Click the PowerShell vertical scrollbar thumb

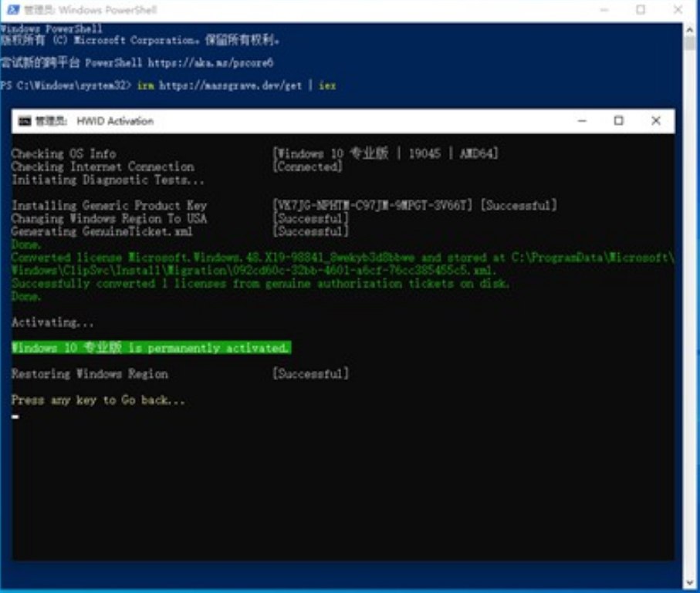tap(691, 42)
